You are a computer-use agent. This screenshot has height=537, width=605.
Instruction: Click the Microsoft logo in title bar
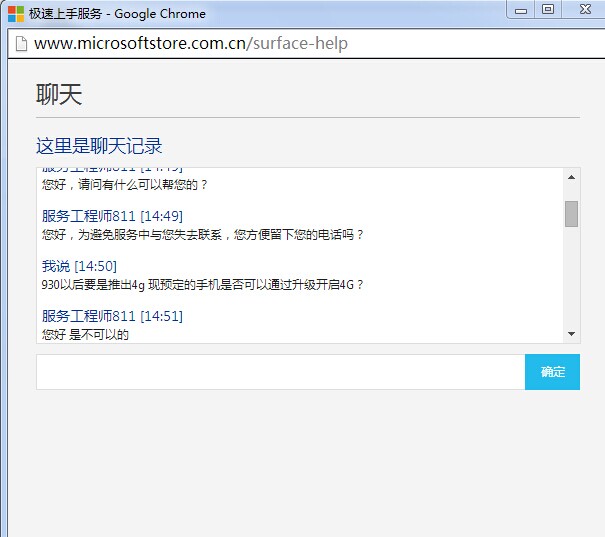click(16, 14)
